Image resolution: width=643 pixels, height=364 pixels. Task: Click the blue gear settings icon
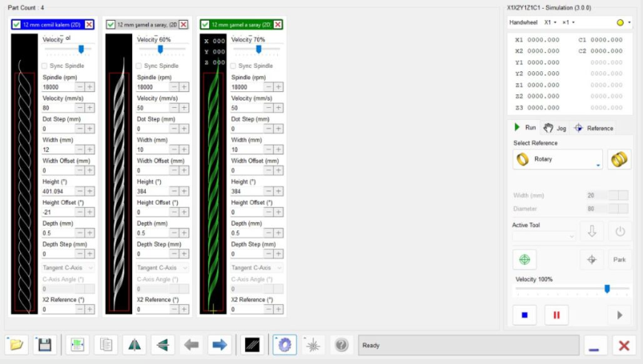pos(284,345)
